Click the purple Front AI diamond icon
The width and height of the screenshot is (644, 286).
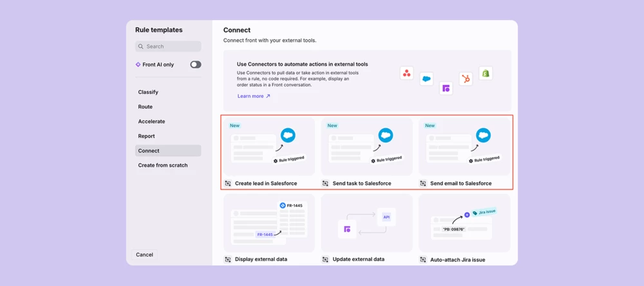tap(138, 64)
